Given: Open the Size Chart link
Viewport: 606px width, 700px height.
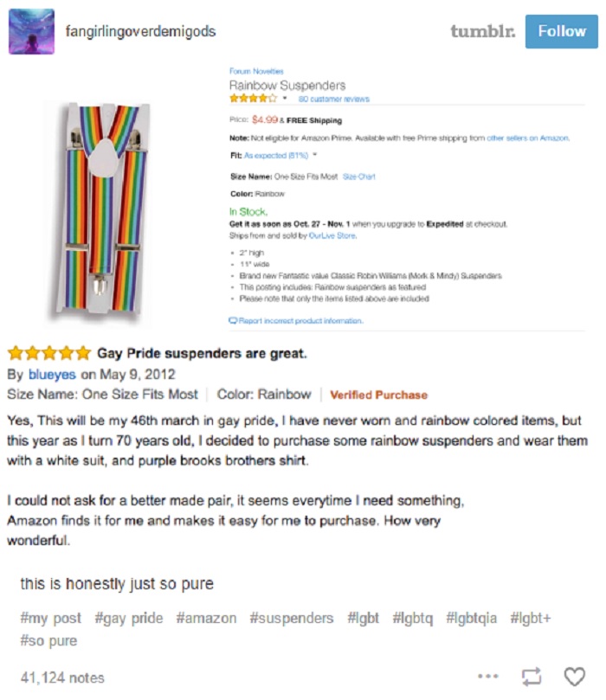Looking at the screenshot, I should (358, 177).
